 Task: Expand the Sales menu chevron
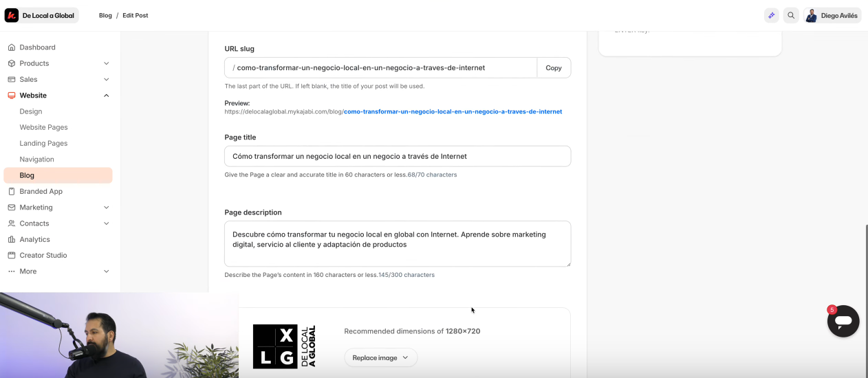pyautogui.click(x=107, y=79)
